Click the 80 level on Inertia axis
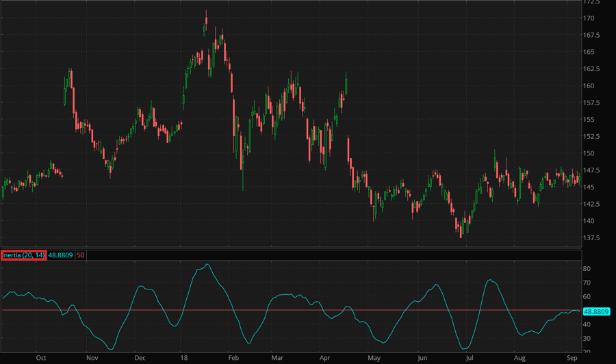 [x=587, y=269]
